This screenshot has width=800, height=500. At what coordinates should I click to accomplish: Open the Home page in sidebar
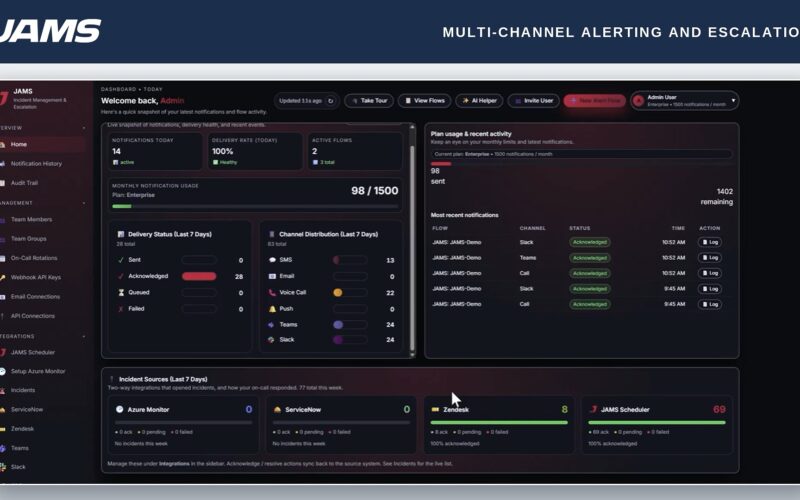click(x=42, y=144)
